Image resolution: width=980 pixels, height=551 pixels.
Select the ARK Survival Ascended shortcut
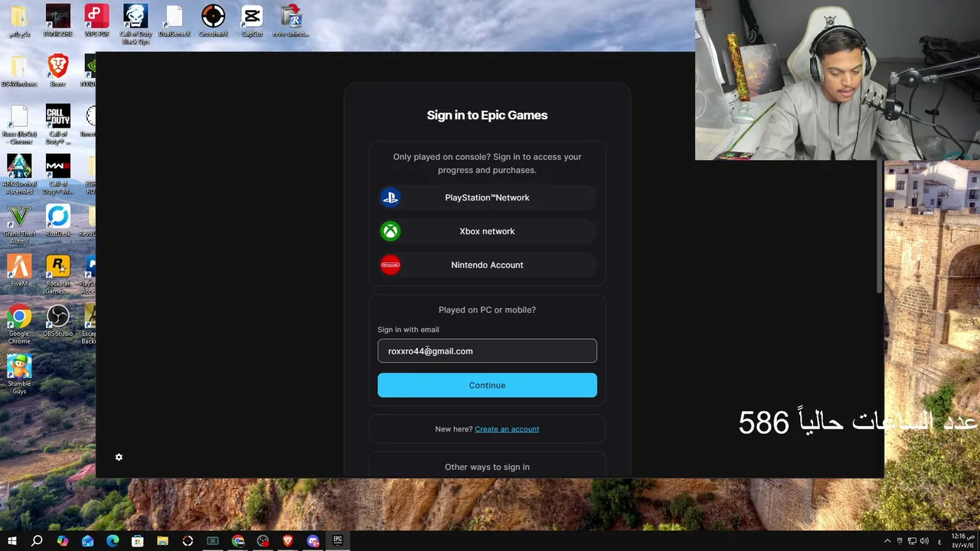(x=19, y=174)
